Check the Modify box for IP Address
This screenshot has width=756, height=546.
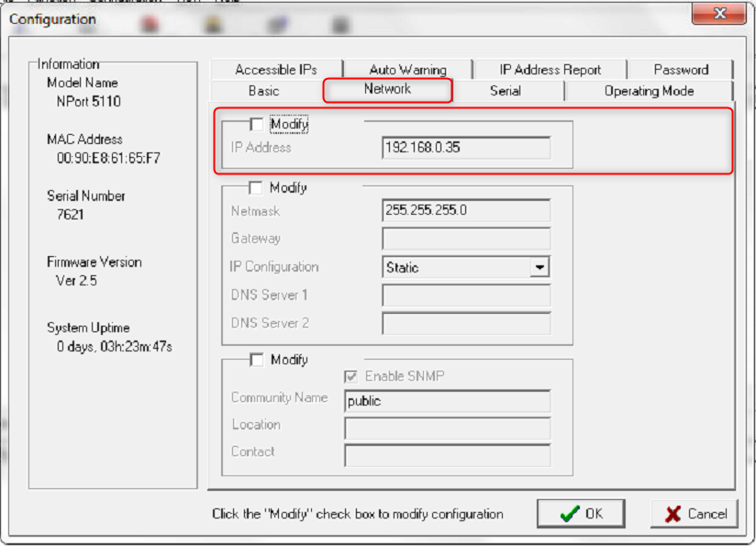[256, 125]
